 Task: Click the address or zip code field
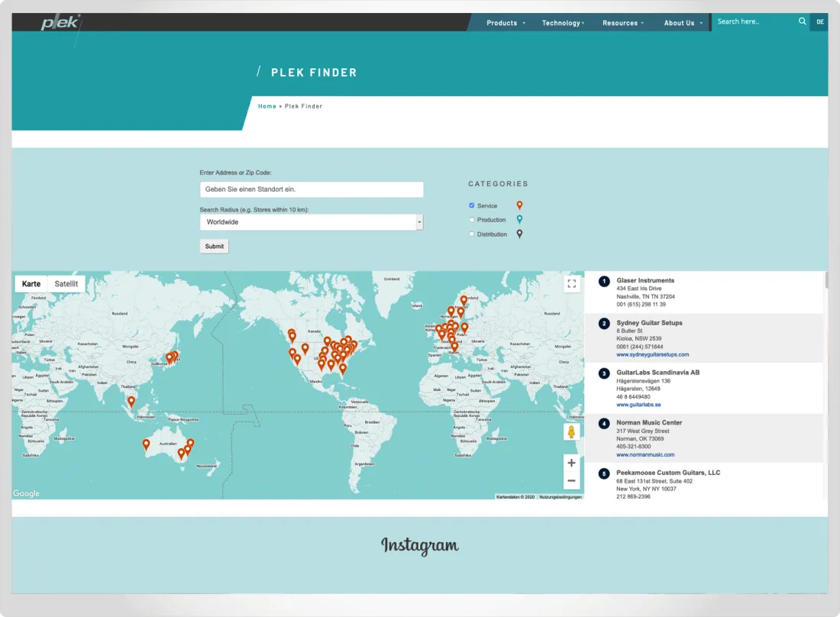[312, 189]
